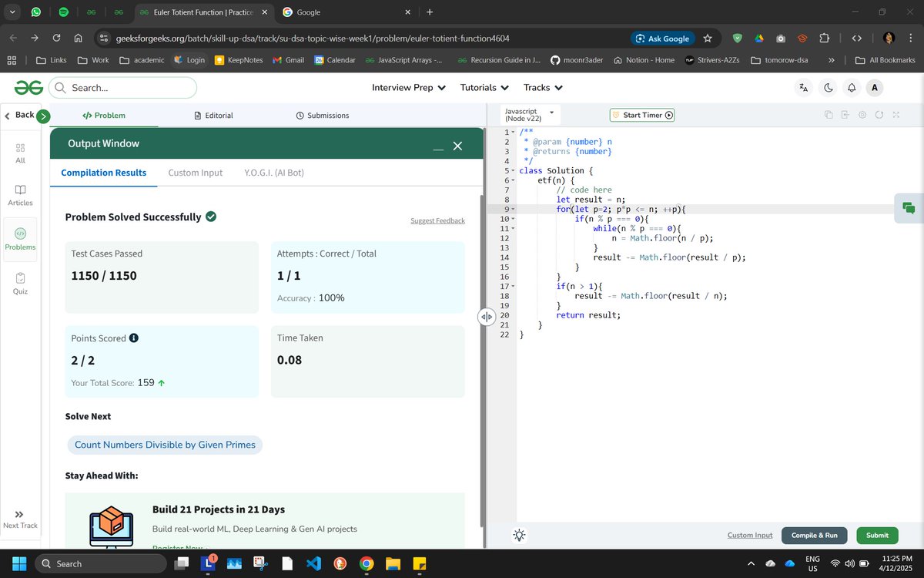This screenshot has height=578, width=924.
Task: Click the camera screenshot extension icon
Action: 781,38
